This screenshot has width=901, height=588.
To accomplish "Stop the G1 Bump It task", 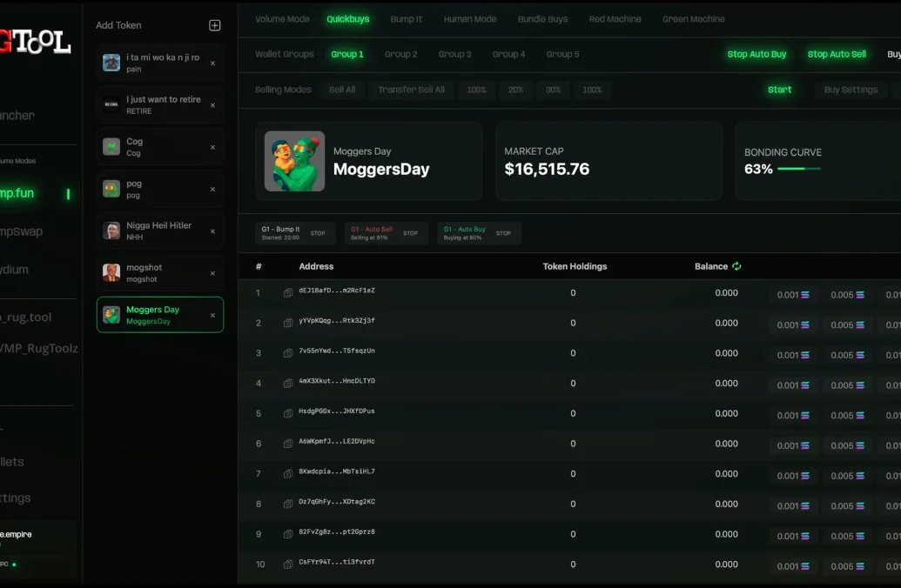I will pyautogui.click(x=318, y=233).
